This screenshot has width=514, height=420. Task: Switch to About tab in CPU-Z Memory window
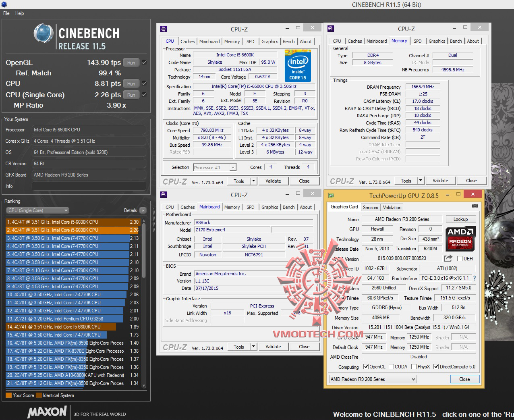click(x=473, y=41)
